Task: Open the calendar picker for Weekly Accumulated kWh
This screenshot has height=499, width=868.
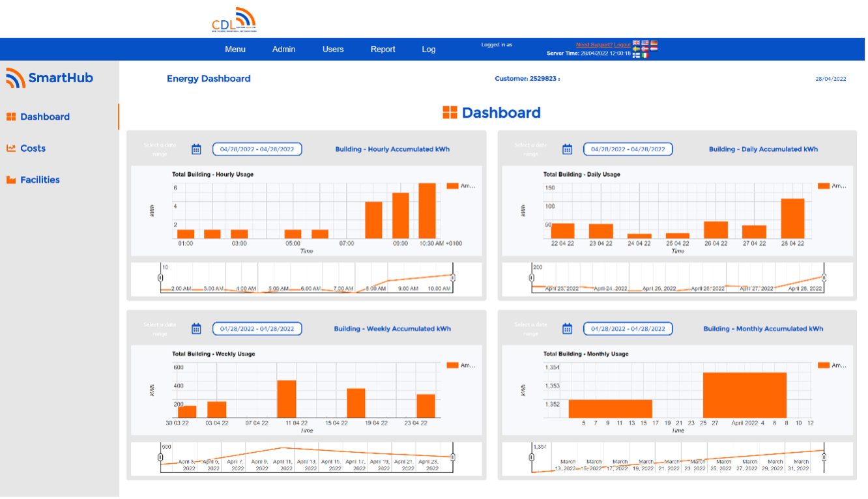Action: click(x=196, y=328)
